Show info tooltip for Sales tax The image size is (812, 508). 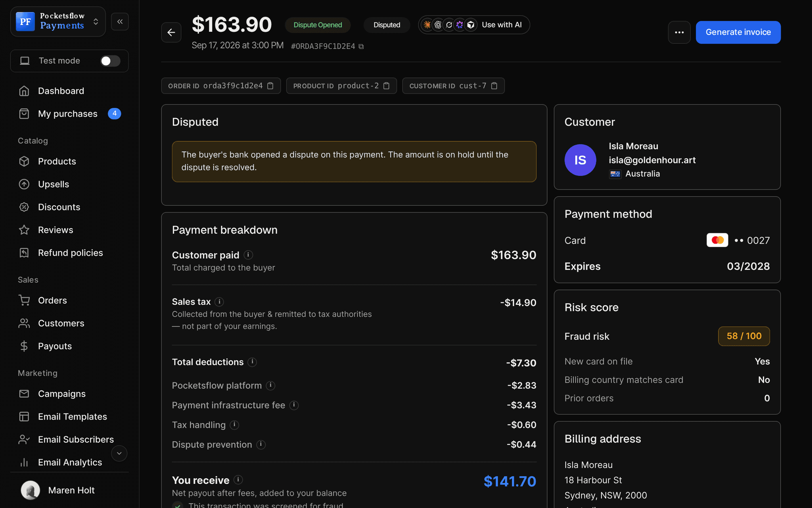[x=219, y=302]
